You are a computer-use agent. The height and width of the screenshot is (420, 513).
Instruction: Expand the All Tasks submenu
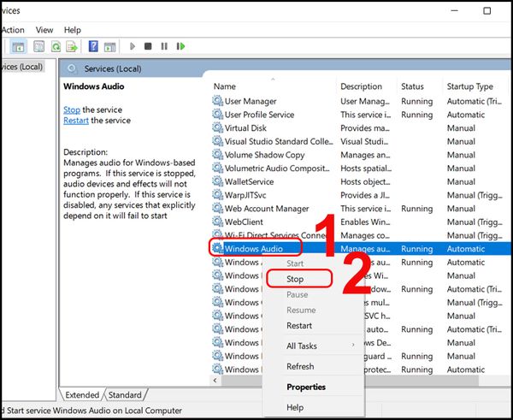pyautogui.click(x=303, y=346)
